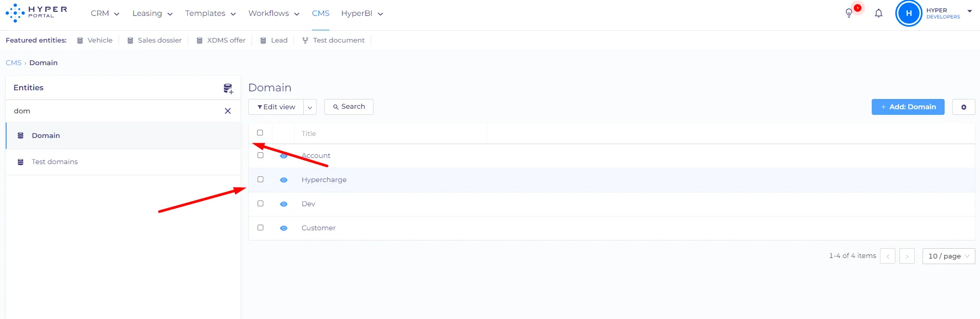Check the Dev row checkbox
Viewport: 980px width, 319px height.
tap(261, 204)
